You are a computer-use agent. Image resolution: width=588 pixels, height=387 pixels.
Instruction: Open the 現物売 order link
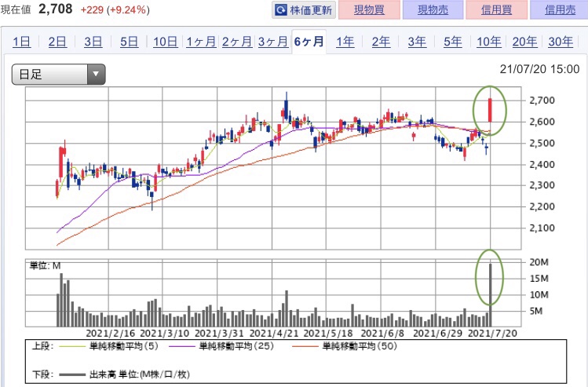[433, 9]
